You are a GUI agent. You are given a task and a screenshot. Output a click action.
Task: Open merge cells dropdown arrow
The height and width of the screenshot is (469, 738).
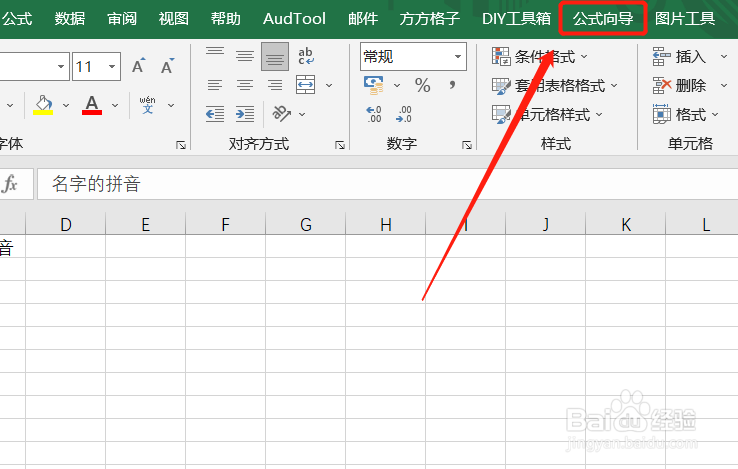point(329,86)
